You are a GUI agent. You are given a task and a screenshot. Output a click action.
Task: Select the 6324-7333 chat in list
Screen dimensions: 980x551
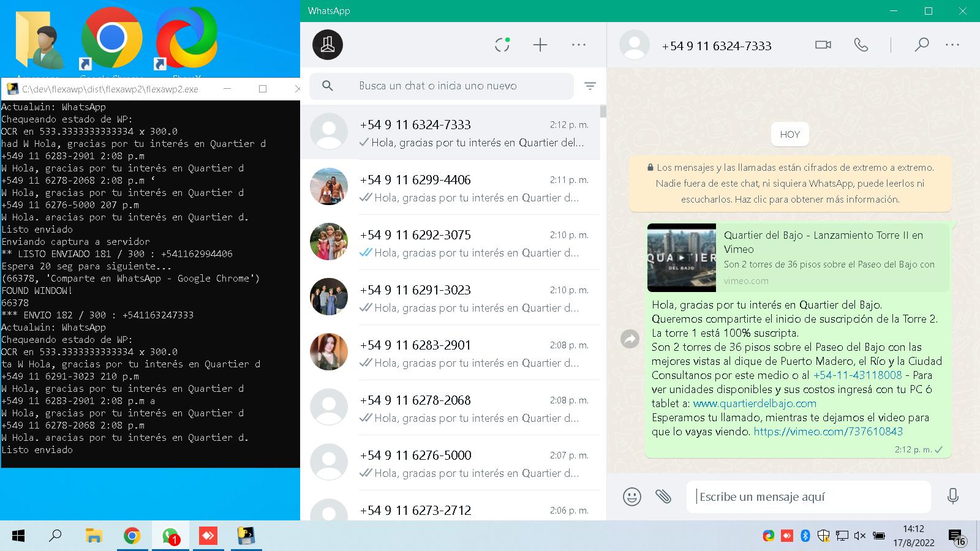(450, 132)
